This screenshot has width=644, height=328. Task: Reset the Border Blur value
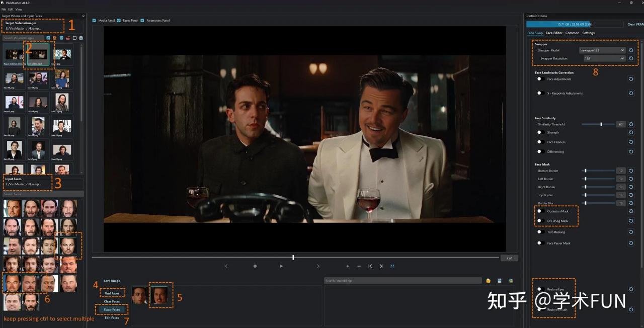pos(631,203)
